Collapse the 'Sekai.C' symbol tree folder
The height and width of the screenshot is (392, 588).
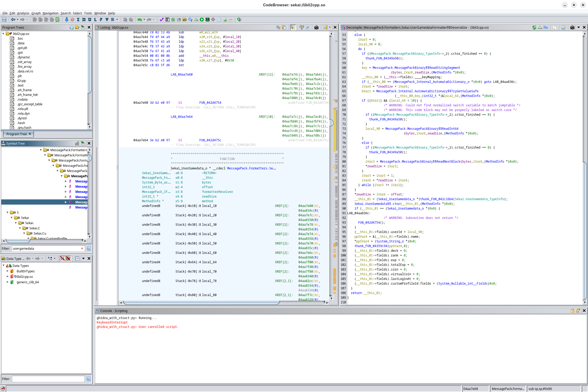point(20,228)
